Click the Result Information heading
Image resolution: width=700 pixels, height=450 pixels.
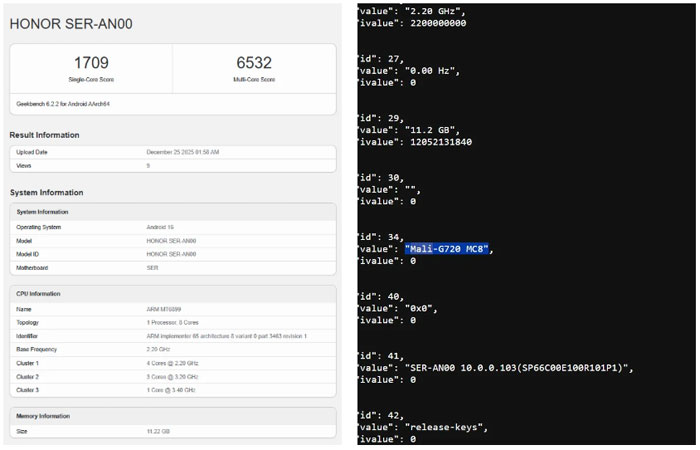click(x=44, y=135)
